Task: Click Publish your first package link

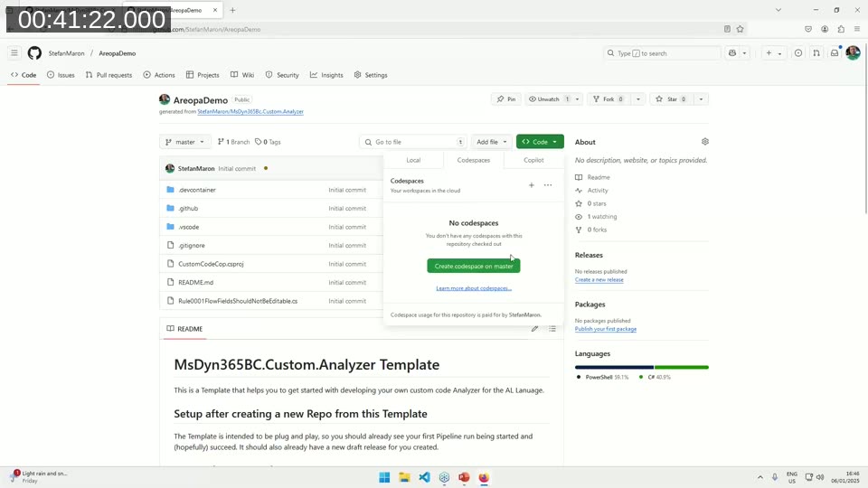Action: (606, 329)
